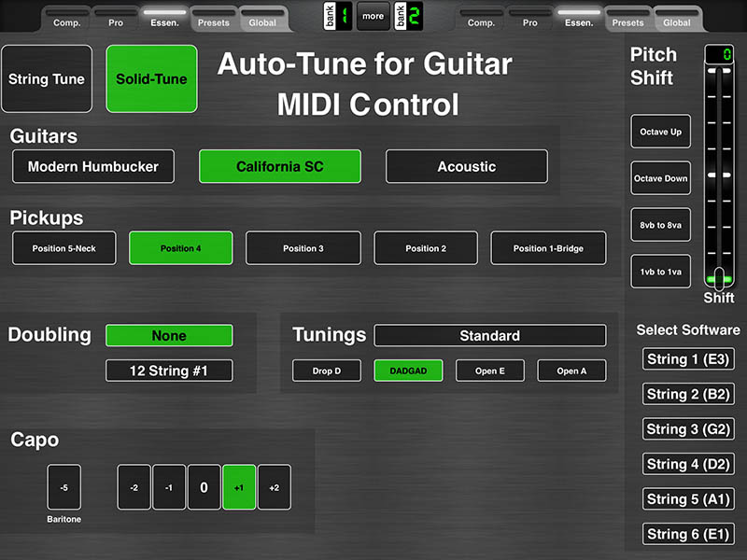Choose the Open A tuning
The image size is (747, 560).
point(571,371)
